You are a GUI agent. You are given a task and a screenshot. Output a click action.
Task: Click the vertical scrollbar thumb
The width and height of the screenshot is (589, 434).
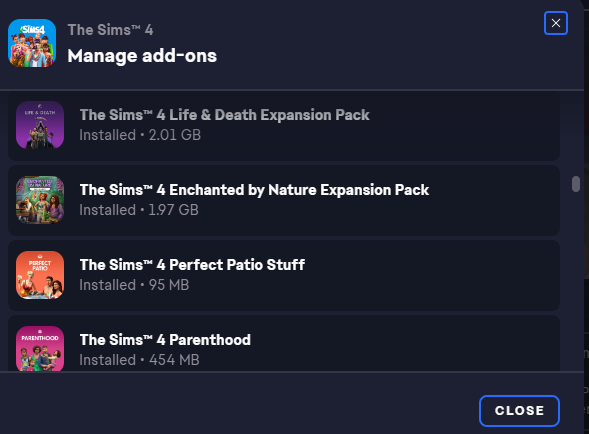(x=575, y=184)
